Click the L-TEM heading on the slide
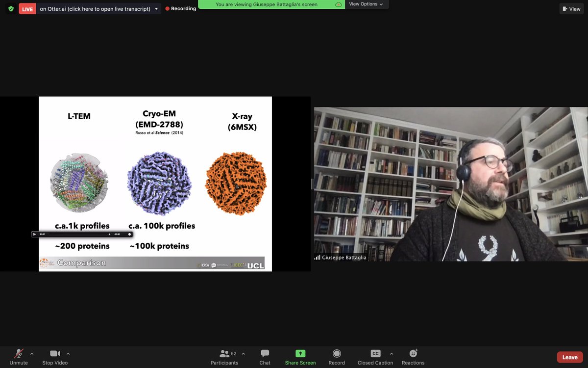This screenshot has height=368, width=588. click(x=79, y=116)
